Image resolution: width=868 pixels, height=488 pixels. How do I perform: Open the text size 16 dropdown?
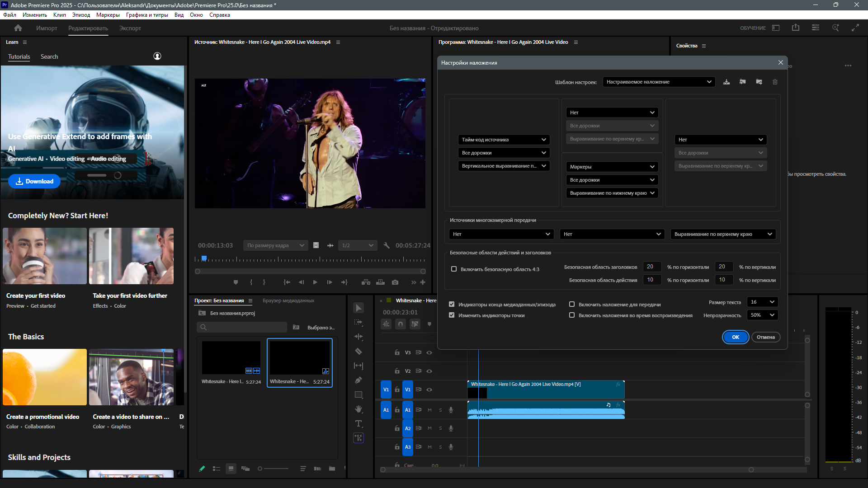tap(762, 302)
